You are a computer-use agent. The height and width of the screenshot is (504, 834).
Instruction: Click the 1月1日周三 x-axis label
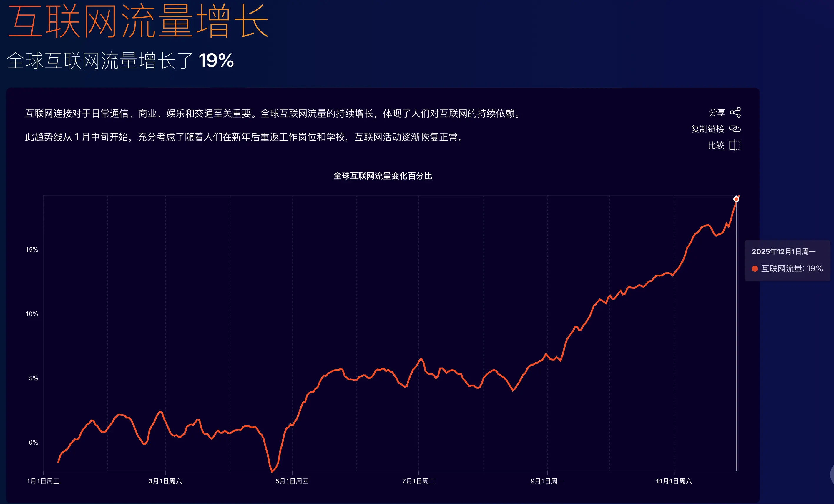(x=43, y=481)
